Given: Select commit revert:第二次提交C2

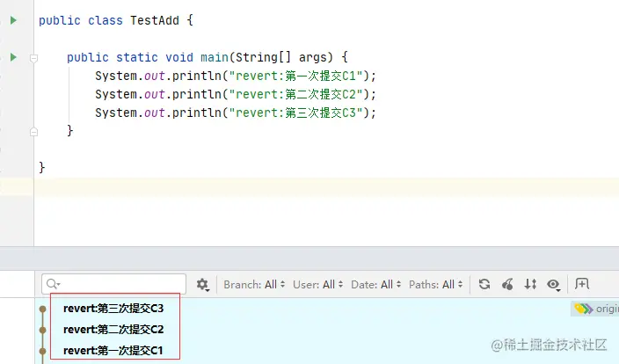Looking at the screenshot, I should 113,329.
